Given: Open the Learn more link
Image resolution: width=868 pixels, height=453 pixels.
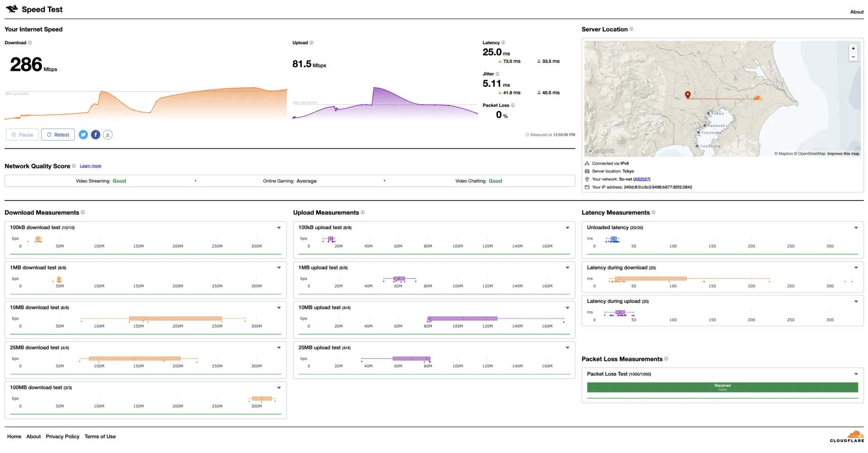Looking at the screenshot, I should [x=90, y=166].
